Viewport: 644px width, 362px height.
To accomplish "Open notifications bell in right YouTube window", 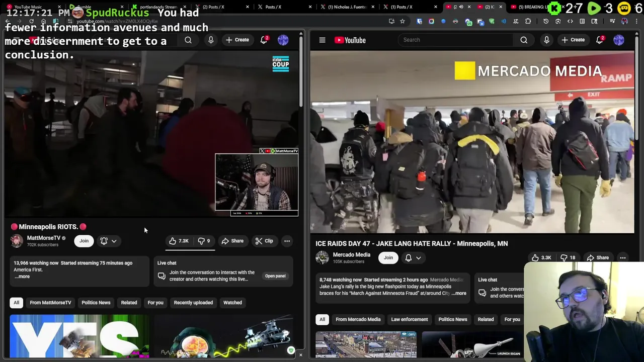I will tap(600, 40).
